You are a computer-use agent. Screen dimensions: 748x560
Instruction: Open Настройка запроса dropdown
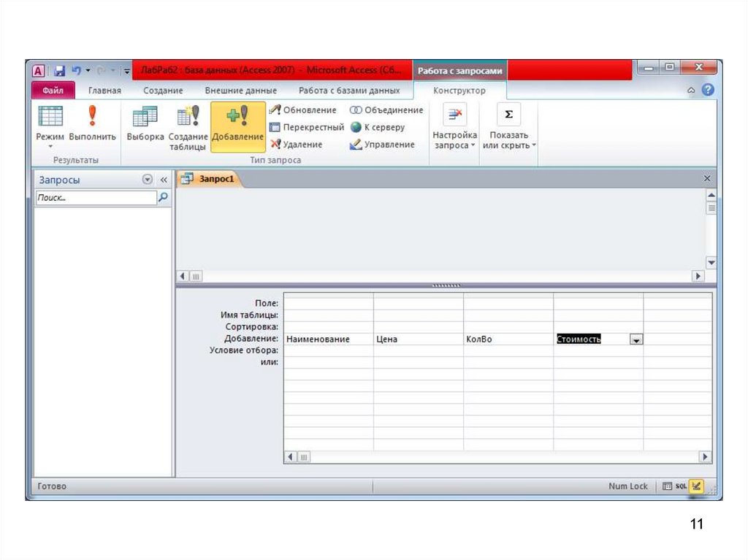pyautogui.click(x=454, y=145)
